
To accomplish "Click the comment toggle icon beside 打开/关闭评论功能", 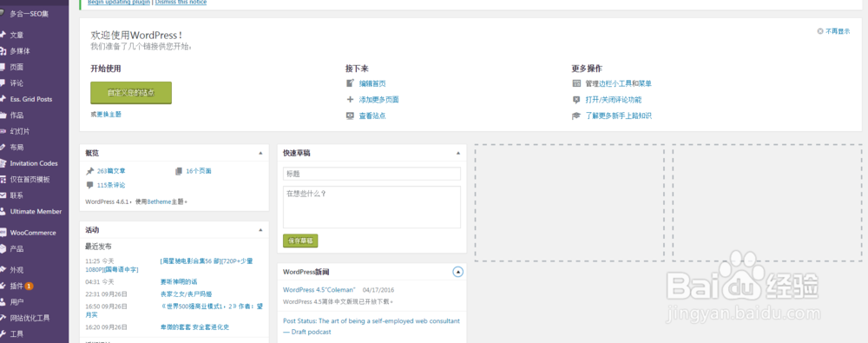I will tap(576, 100).
